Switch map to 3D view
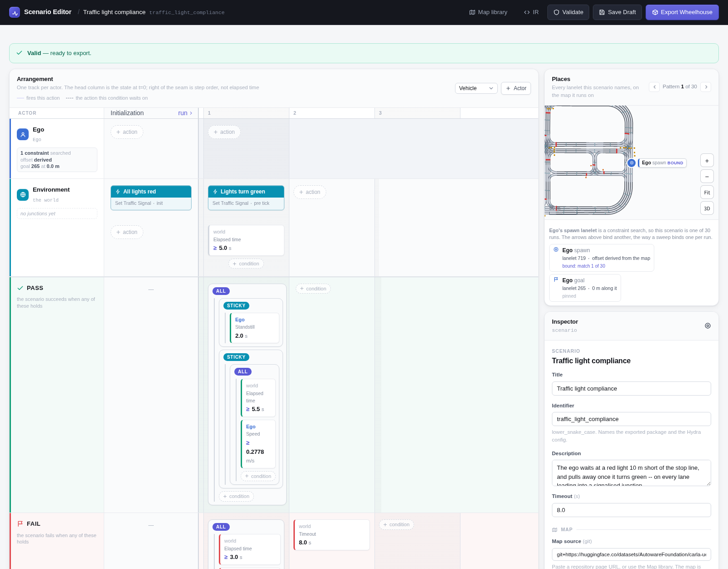The width and height of the screenshot is (728, 569). [x=707, y=208]
